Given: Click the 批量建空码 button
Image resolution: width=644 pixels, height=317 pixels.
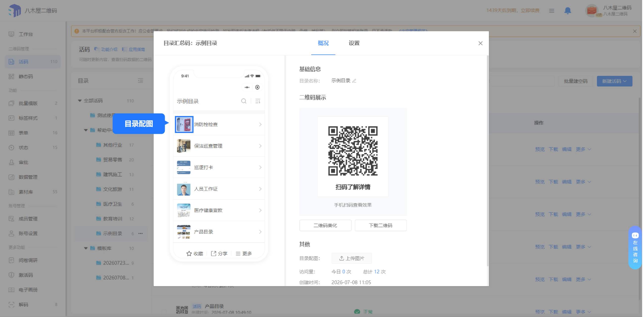Looking at the screenshot, I should (x=576, y=81).
